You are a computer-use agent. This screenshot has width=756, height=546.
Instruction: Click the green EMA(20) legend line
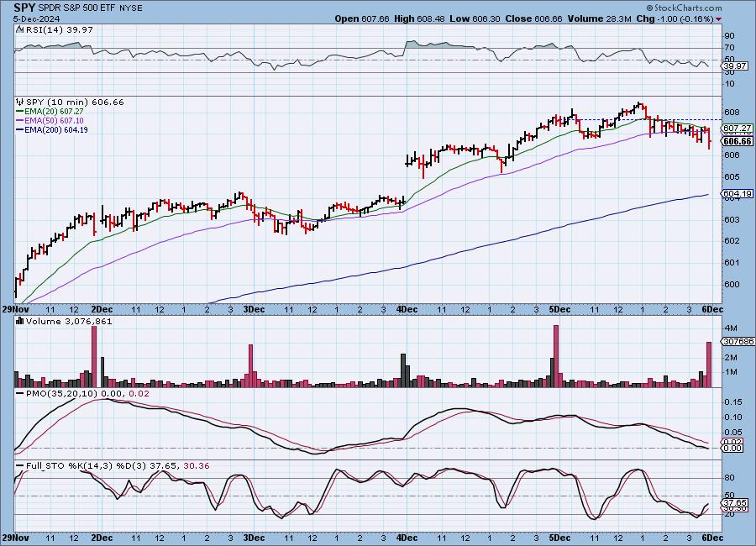click(20, 112)
